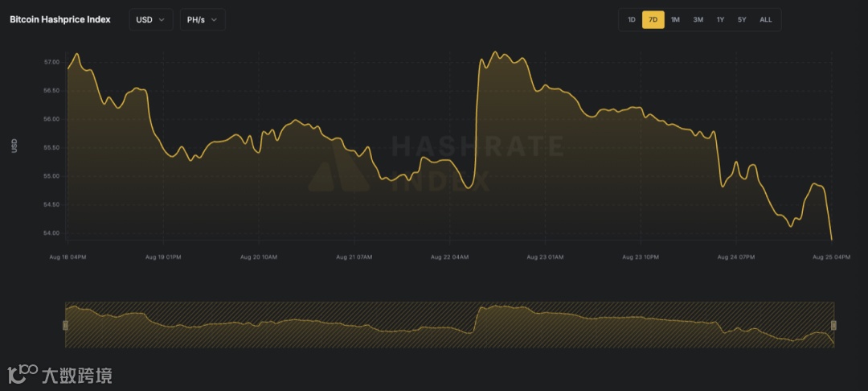Click the 57.00 y-axis value
Screen dimensions: 868x391
[x=52, y=62]
